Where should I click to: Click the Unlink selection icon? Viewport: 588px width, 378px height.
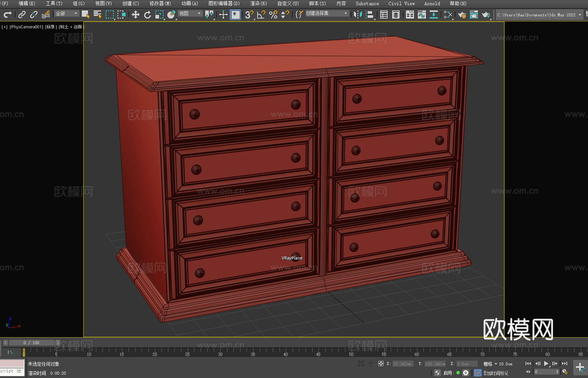34,14
